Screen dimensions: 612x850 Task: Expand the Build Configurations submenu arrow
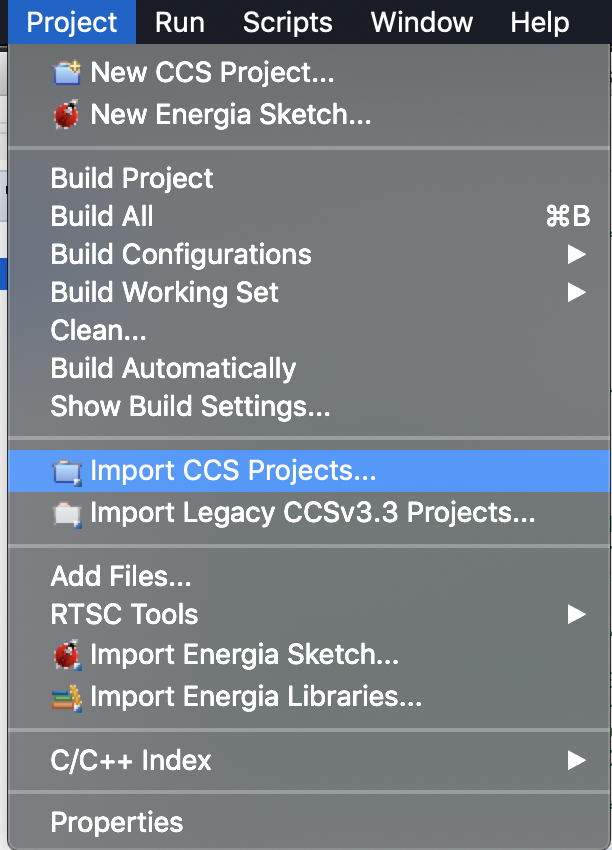pyautogui.click(x=576, y=254)
